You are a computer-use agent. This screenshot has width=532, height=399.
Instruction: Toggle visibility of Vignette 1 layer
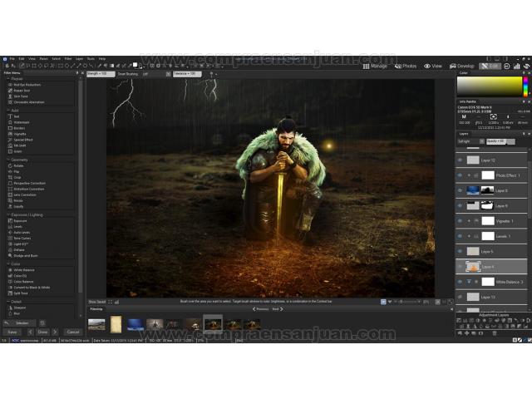coord(460,221)
